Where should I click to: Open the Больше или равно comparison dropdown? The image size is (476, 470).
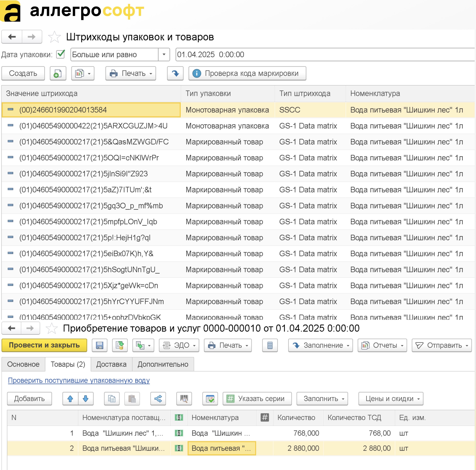[164, 54]
